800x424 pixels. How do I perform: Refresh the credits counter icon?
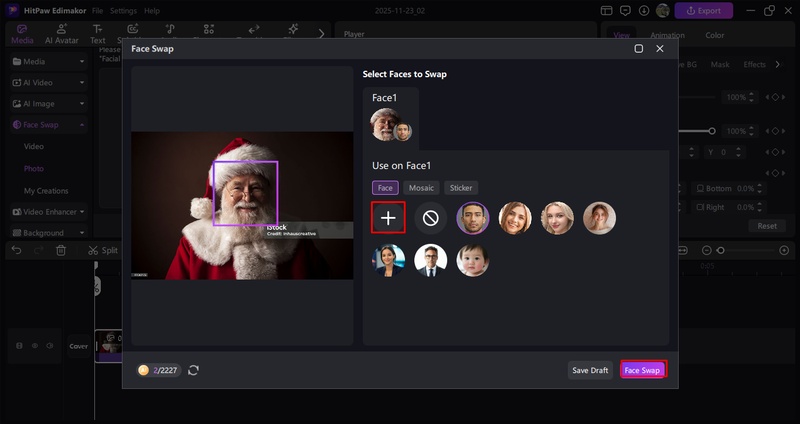[x=193, y=370]
